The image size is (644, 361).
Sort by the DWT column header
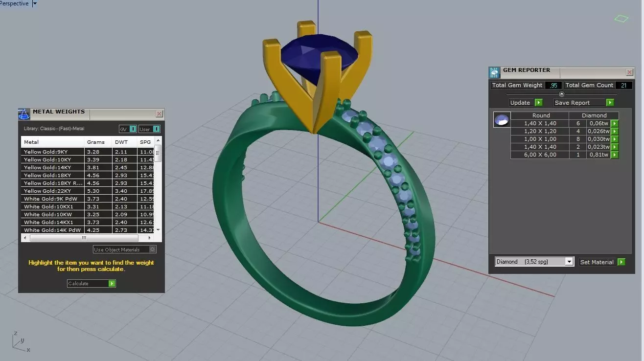coord(124,142)
